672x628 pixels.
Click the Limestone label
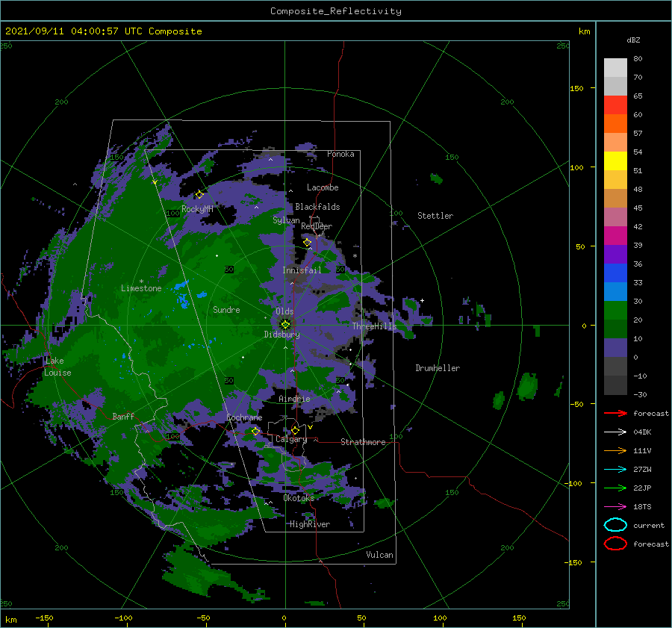(141, 288)
